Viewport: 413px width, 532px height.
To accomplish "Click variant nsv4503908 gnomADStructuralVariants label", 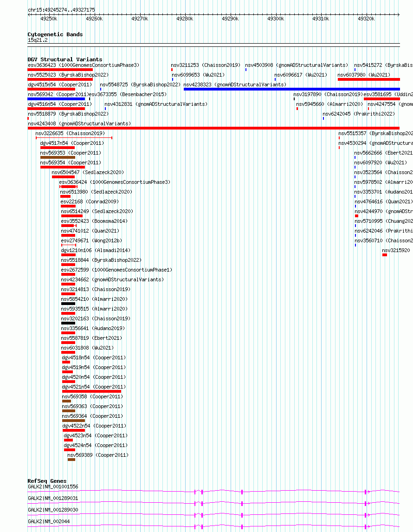I will click(297, 65).
